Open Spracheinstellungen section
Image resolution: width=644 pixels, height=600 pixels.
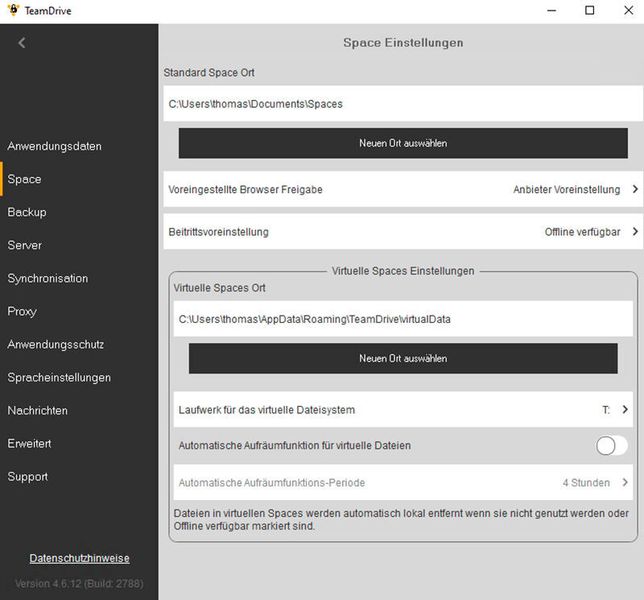pyautogui.click(x=59, y=377)
